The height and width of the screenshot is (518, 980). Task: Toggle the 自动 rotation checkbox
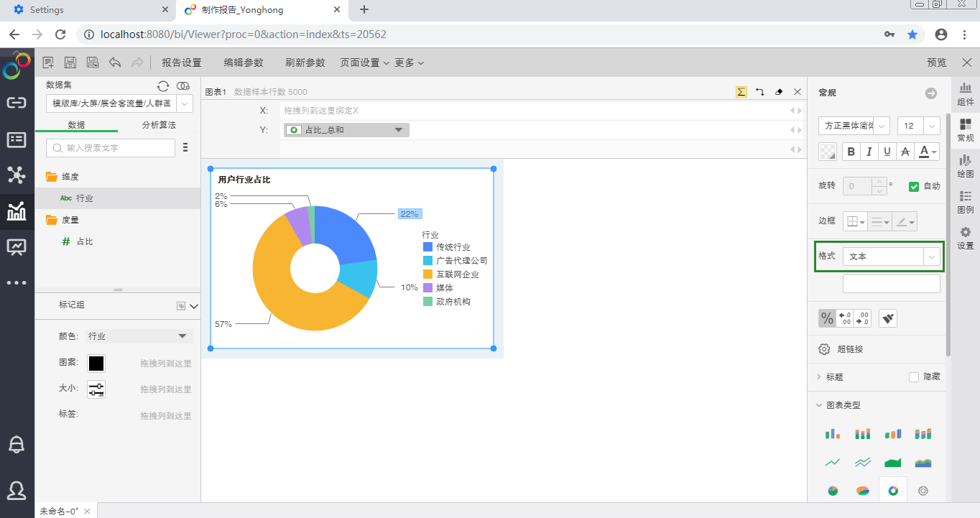tap(914, 186)
